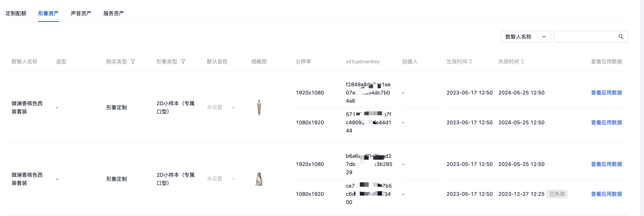
Task: Click the seated avatar thumbnail in second row
Action: 259,179
